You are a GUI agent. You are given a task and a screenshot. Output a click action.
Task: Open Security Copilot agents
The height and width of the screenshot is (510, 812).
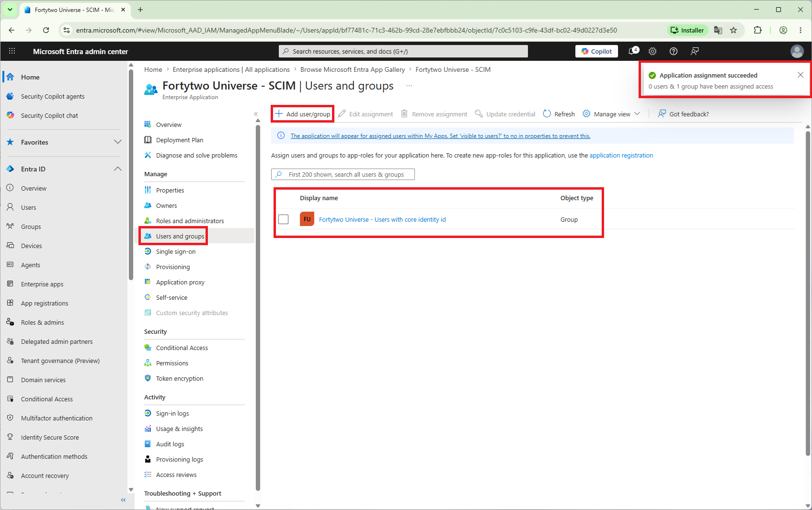[53, 97]
